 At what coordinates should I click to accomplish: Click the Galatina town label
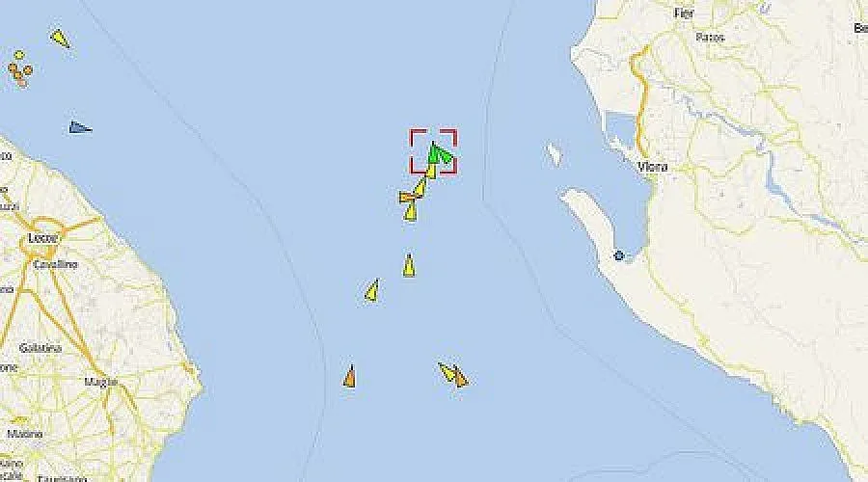(x=40, y=348)
